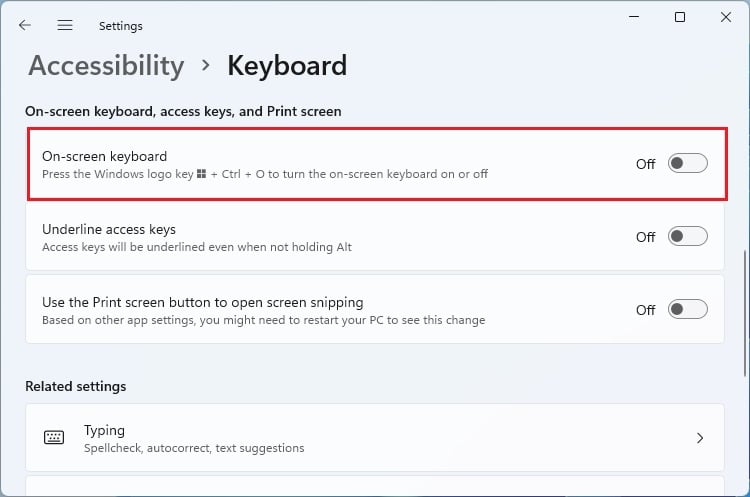Click the Print screen setting description
The height and width of the screenshot is (497, 750).
263,320
